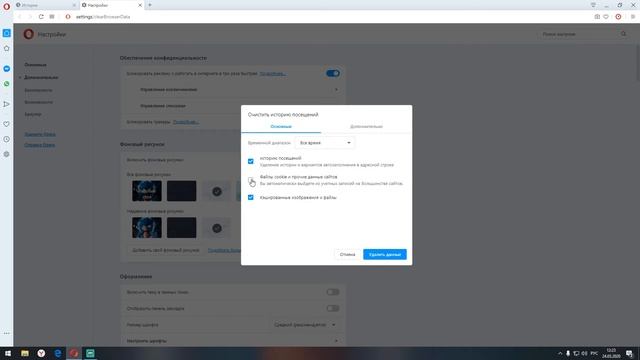Uncheck the 'История посещений' checkbox

click(251, 161)
